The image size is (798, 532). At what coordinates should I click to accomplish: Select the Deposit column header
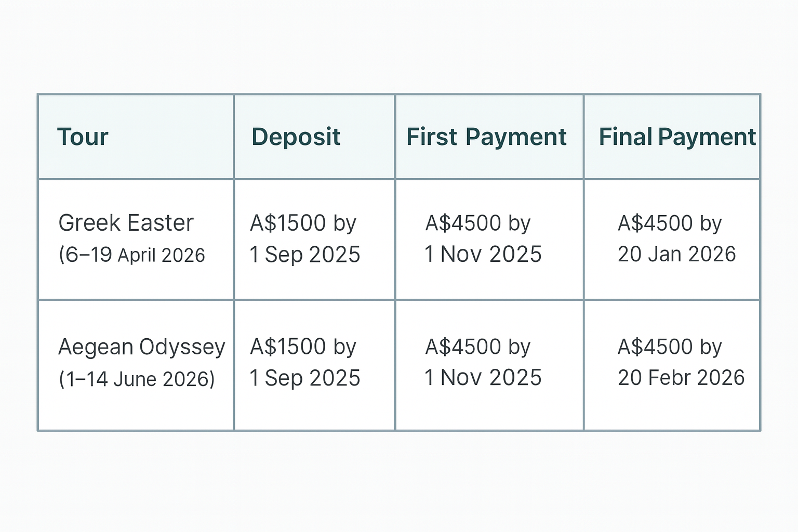pos(296,137)
